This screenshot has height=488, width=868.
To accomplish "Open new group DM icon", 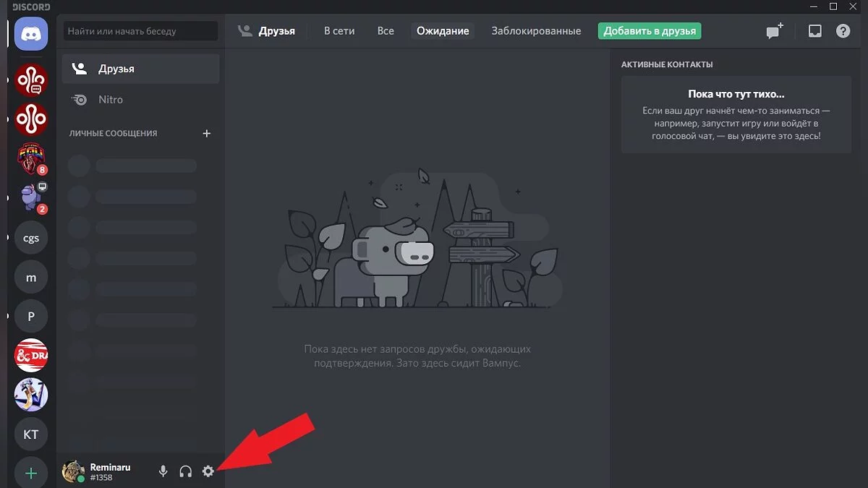I will [775, 31].
